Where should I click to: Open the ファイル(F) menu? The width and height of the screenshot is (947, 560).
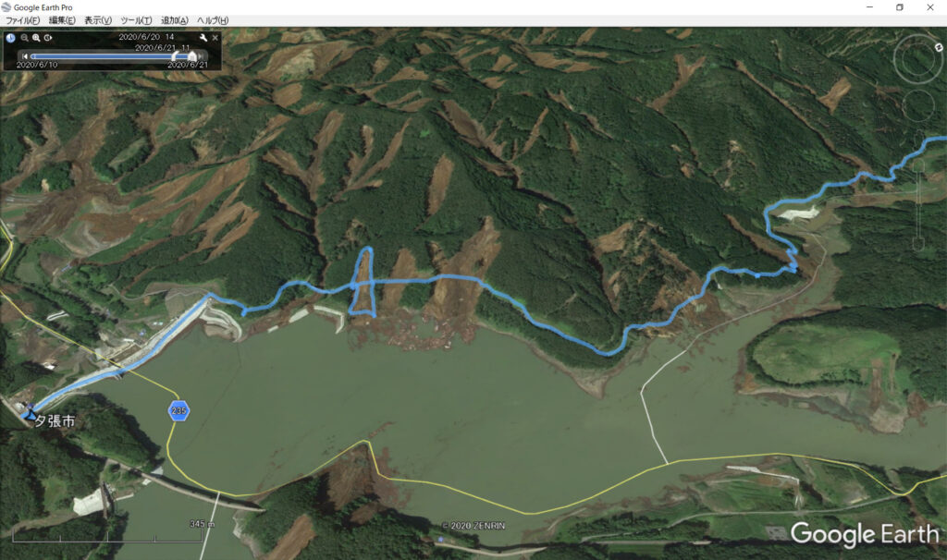[x=22, y=20]
